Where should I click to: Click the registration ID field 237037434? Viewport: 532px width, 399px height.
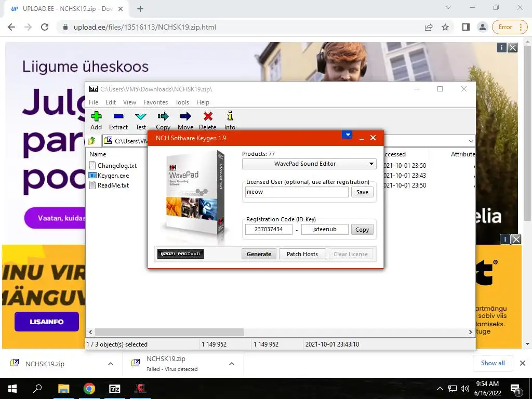269,229
